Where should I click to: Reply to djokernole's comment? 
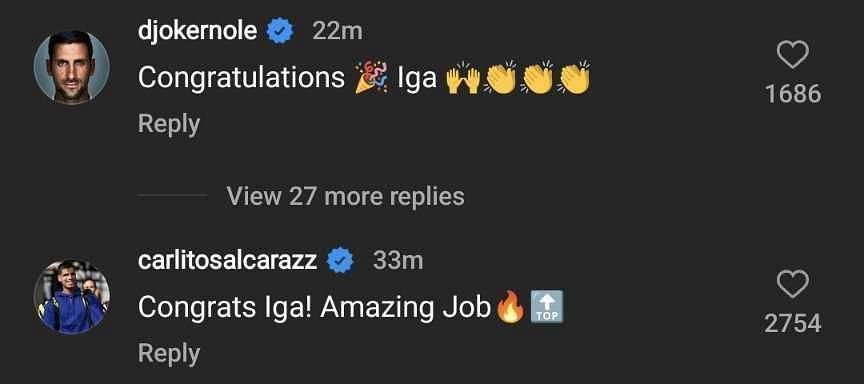(x=169, y=124)
